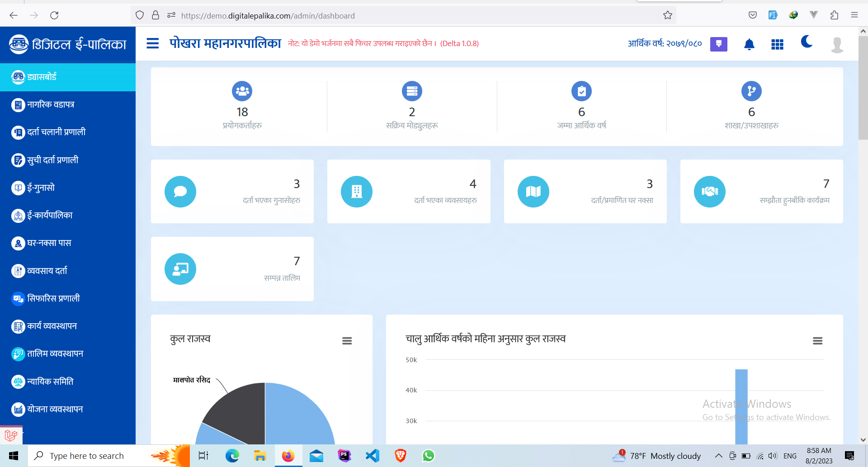Select ड्यासबोर्ड in the sidebar
This screenshot has width=868, height=467.
coord(68,77)
